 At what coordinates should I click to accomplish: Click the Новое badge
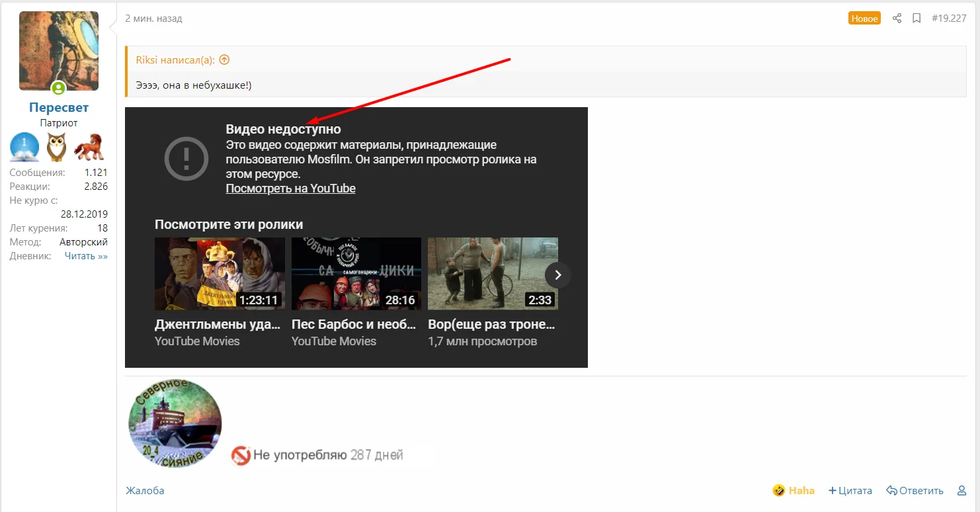pyautogui.click(x=864, y=18)
